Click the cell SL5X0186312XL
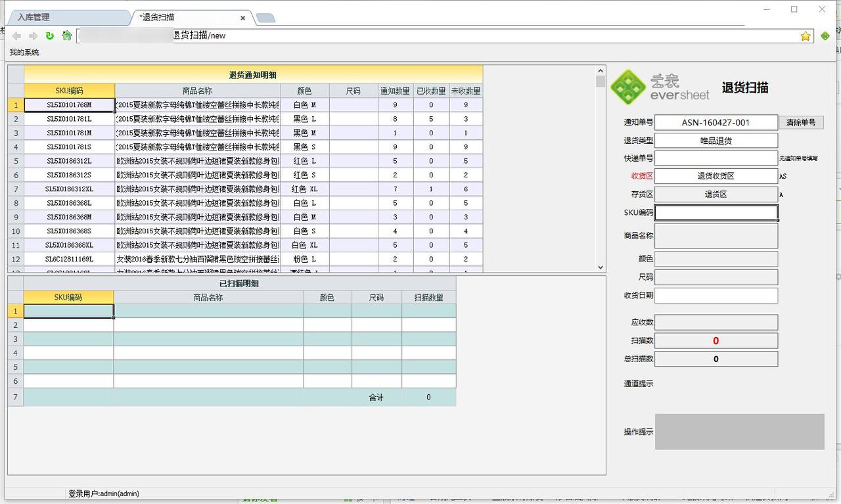 70,189
